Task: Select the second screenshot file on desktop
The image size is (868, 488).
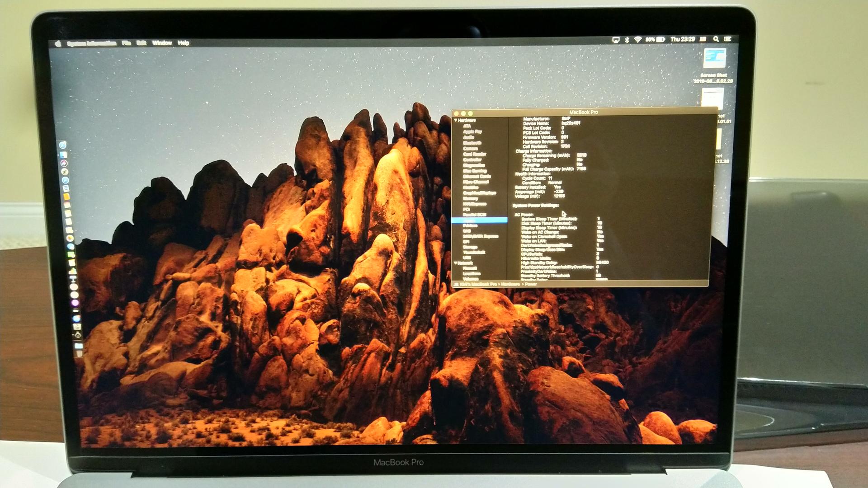Action: pyautogui.click(x=712, y=99)
